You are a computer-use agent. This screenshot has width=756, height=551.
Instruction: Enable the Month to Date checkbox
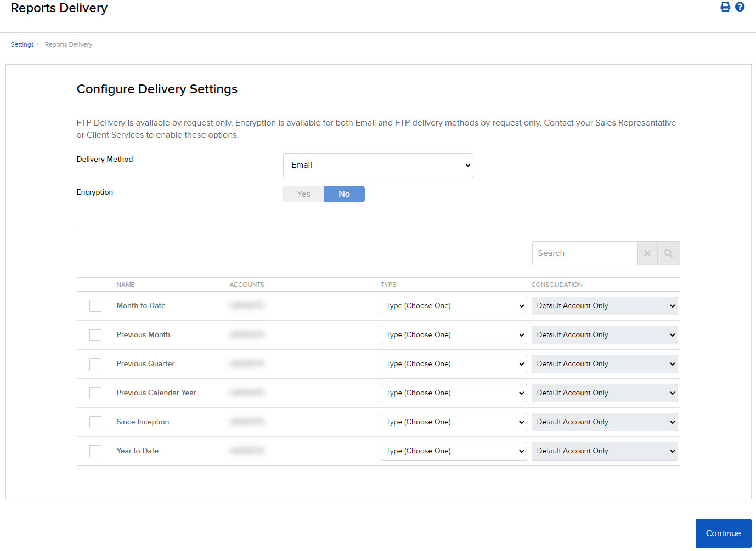95,305
